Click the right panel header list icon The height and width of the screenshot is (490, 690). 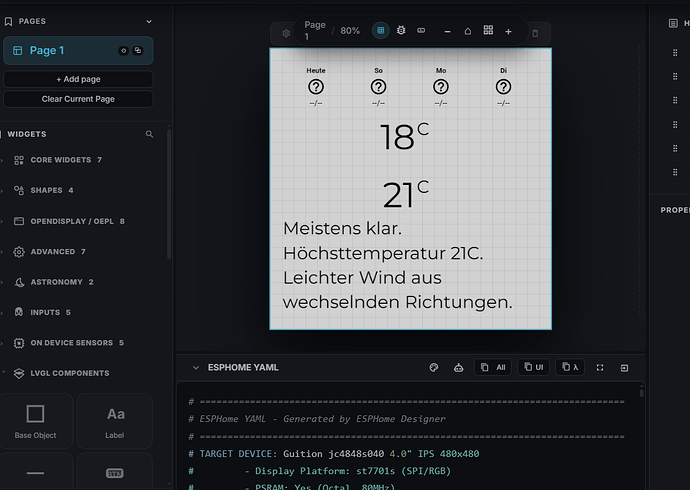tap(673, 23)
